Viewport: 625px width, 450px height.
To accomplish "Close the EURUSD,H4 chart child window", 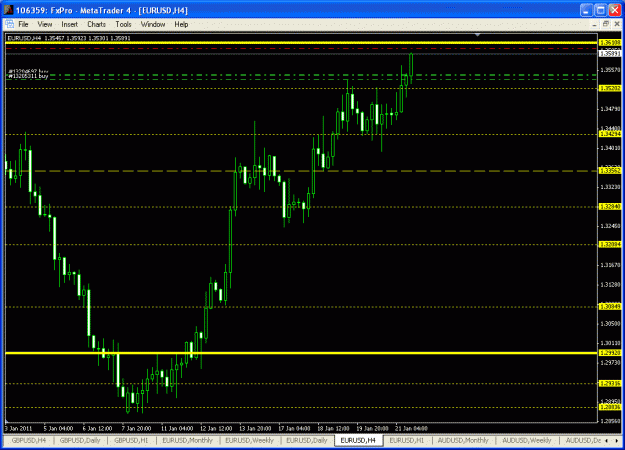I will pos(617,24).
